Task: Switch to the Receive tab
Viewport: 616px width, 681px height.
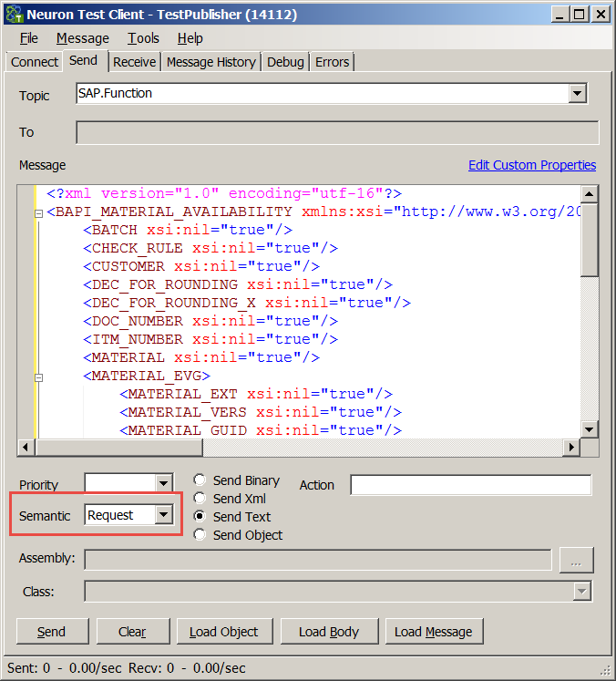Action: point(134,62)
